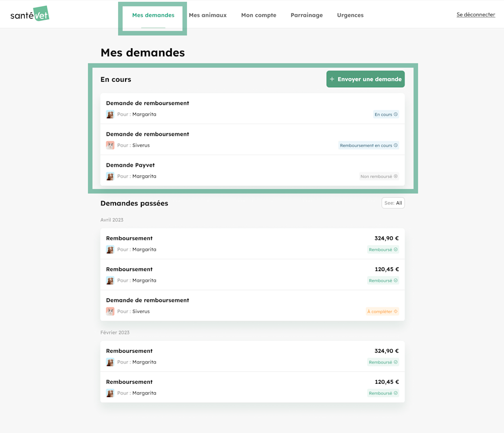Click the Se déconnecter link
The height and width of the screenshot is (433, 504).
(x=476, y=14)
